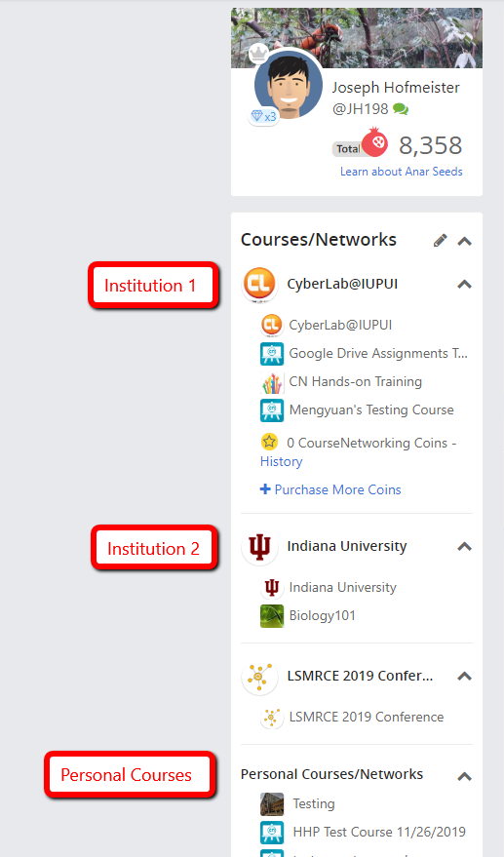Image resolution: width=504 pixels, height=857 pixels.
Task: Click the pencil edit icon beside Courses/Networks
Action: point(440,241)
